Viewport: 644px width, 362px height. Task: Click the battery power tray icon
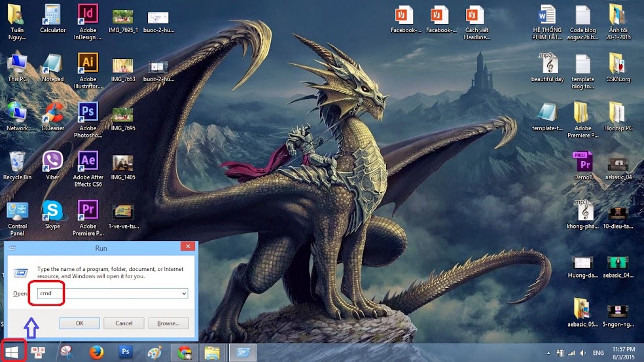click(560, 353)
